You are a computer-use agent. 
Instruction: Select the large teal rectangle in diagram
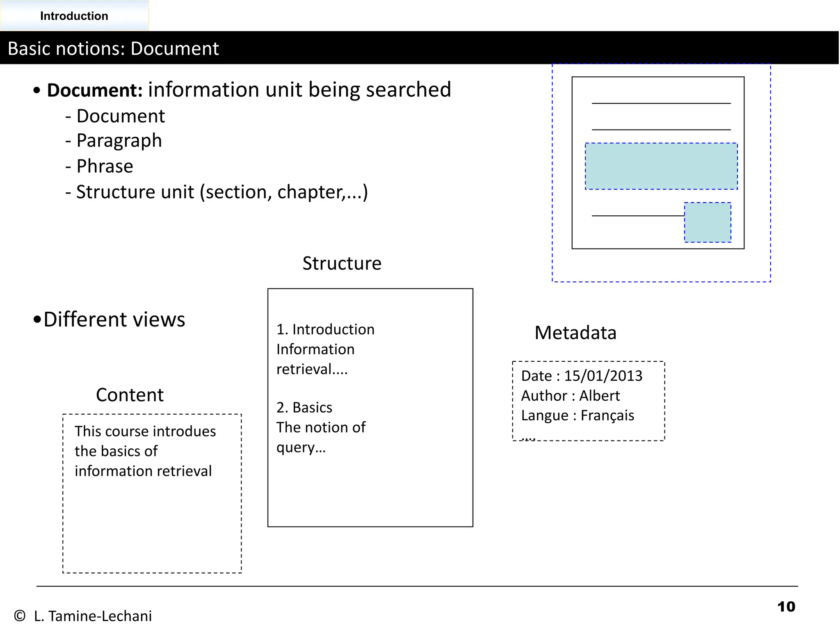(661, 166)
